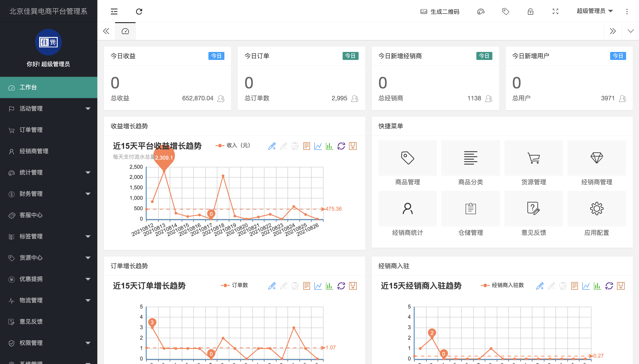Select the dashboard home tab
Screen dimensions: 639x364
click(x=125, y=31)
